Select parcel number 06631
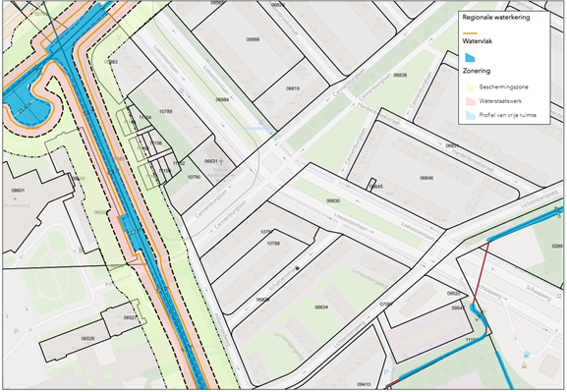Screen dimensions: 567x392 coord(211,161)
